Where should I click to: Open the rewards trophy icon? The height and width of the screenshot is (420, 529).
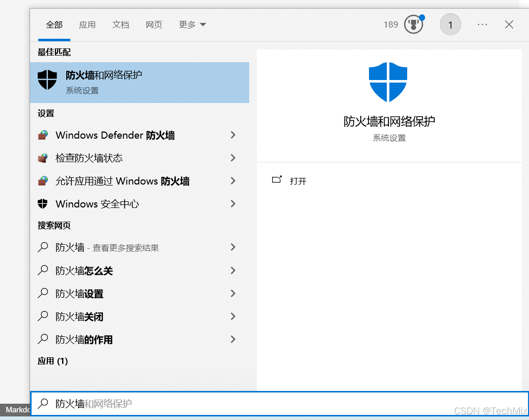[414, 24]
